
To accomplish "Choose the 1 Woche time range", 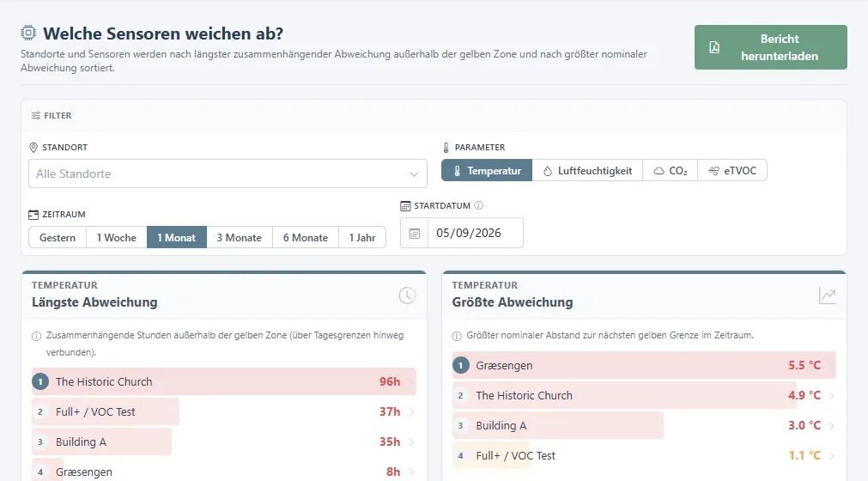I will (116, 237).
